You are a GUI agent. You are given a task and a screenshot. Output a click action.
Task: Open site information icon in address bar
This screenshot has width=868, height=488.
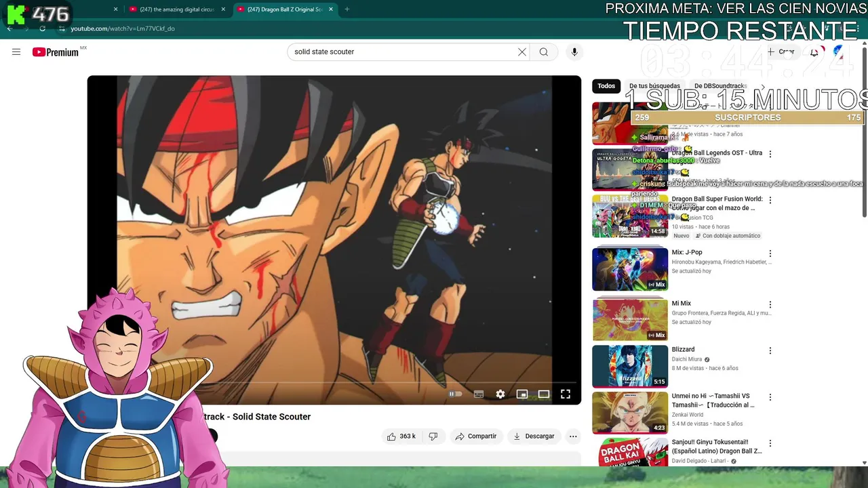point(62,28)
